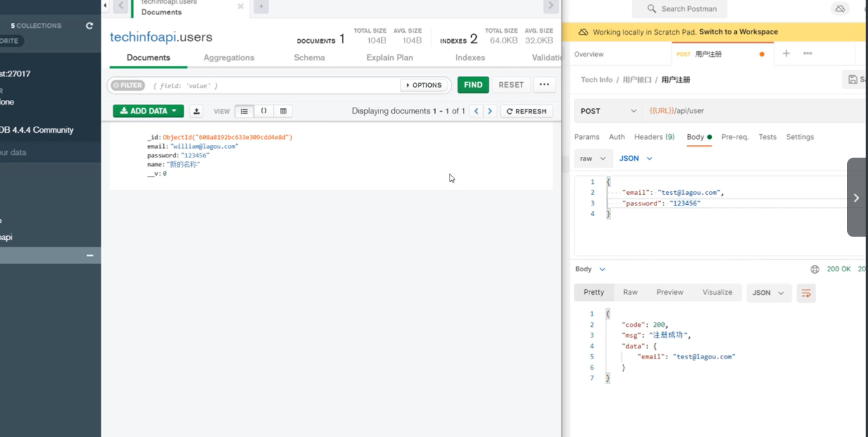Image resolution: width=868 pixels, height=437 pixels.
Task: Open the more query options ellipsis
Action: 544,85
